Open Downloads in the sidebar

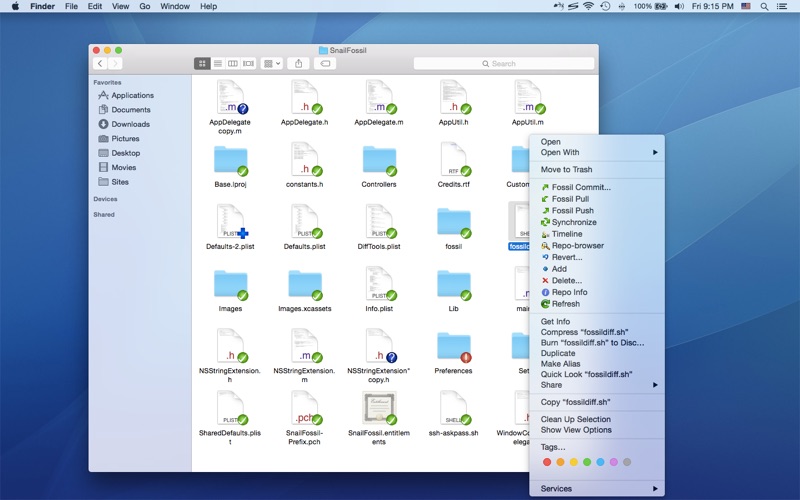tap(130, 124)
